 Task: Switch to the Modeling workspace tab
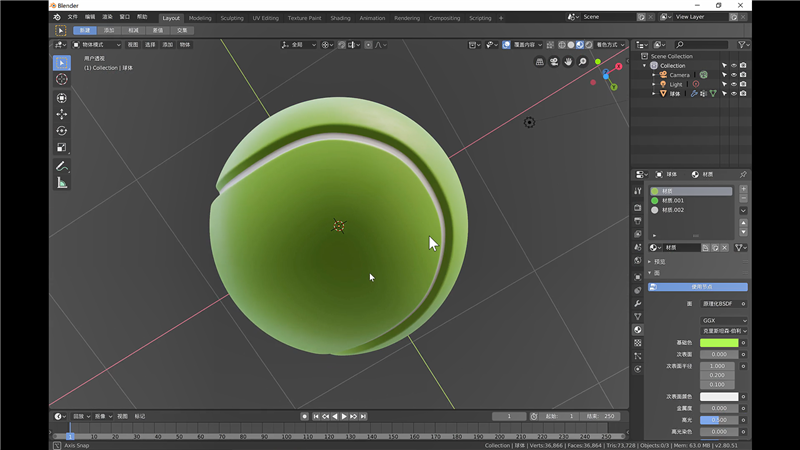[x=200, y=18]
